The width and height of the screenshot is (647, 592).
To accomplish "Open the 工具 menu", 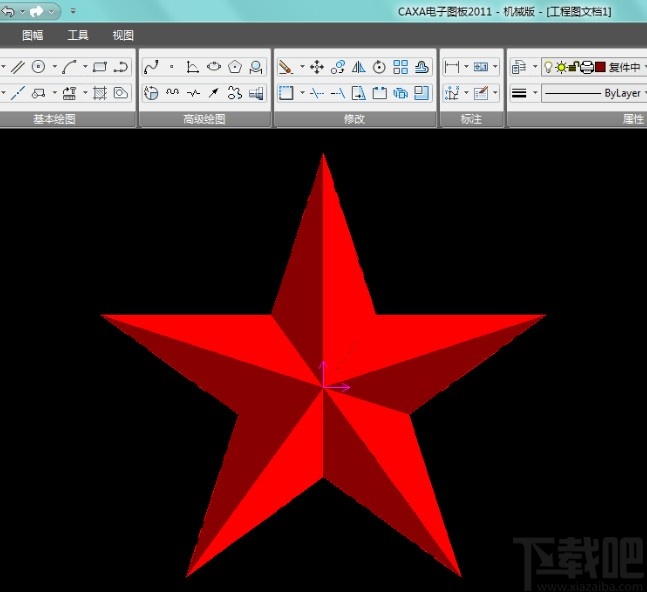I will 78,35.
